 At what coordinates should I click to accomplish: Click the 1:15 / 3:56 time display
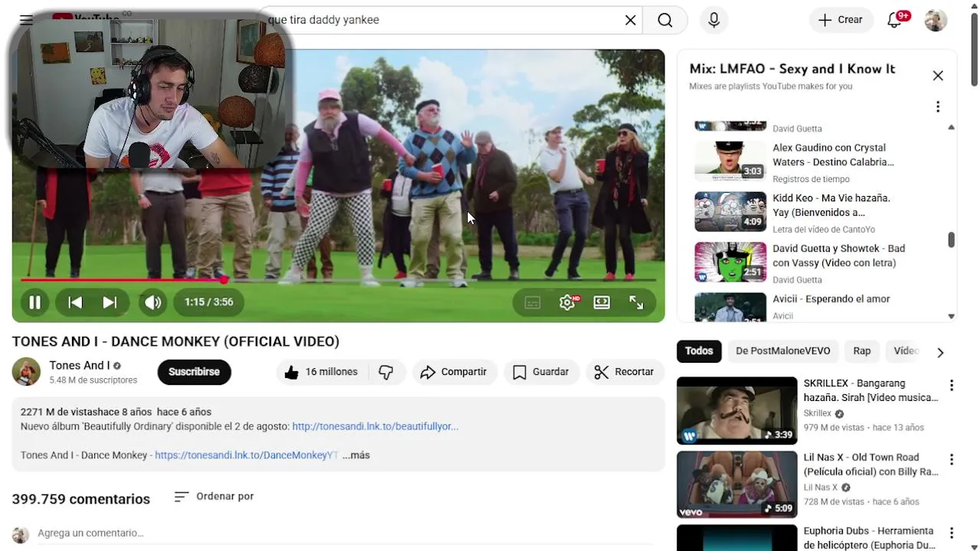[208, 302]
